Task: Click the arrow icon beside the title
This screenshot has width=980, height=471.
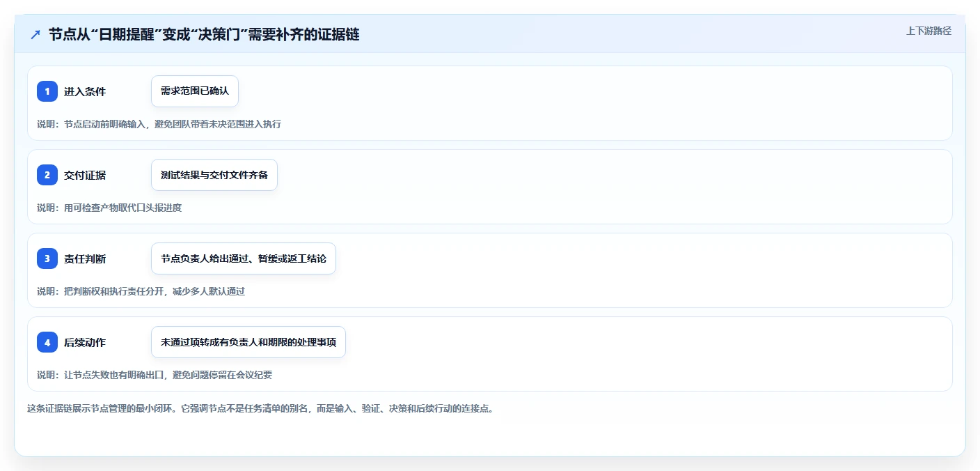Action: pyautogui.click(x=35, y=34)
